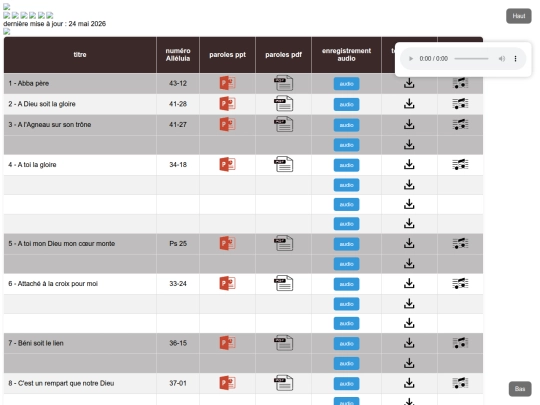Play audio for Béni soit le lien

pyautogui.click(x=346, y=343)
